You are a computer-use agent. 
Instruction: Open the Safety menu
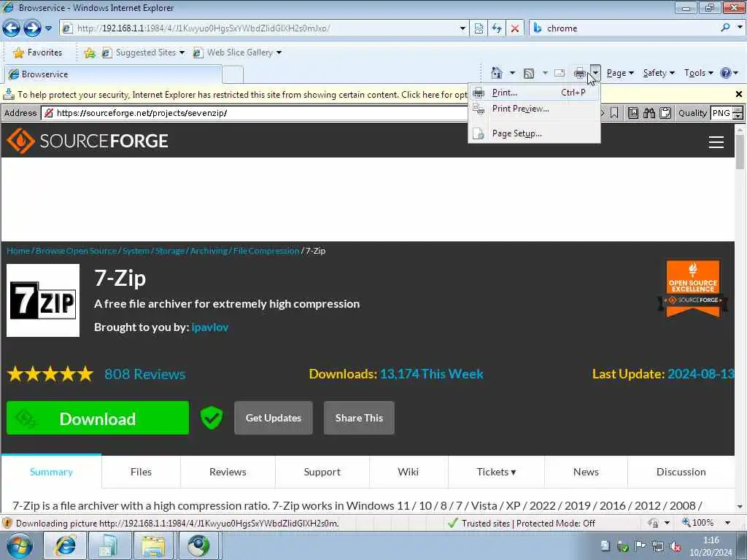click(659, 73)
